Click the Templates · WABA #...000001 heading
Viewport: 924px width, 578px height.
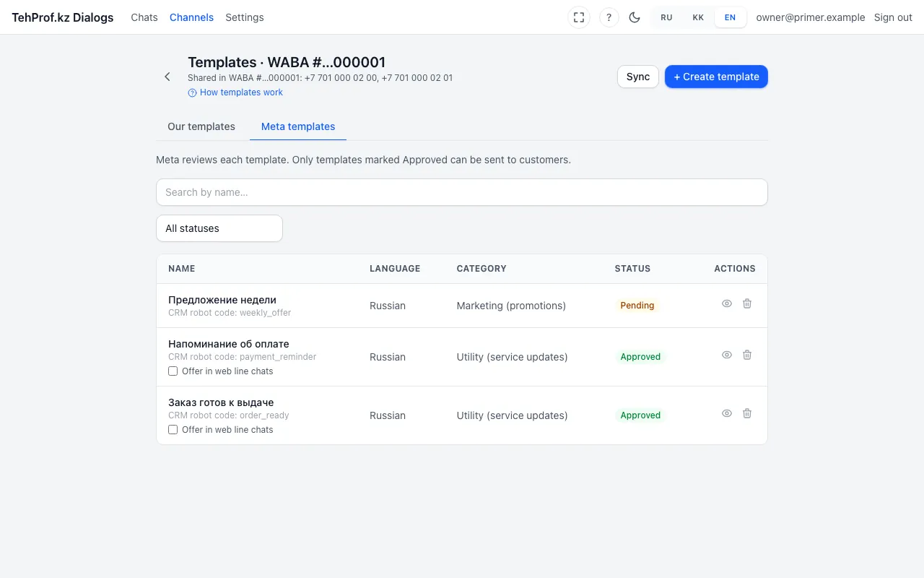click(287, 62)
